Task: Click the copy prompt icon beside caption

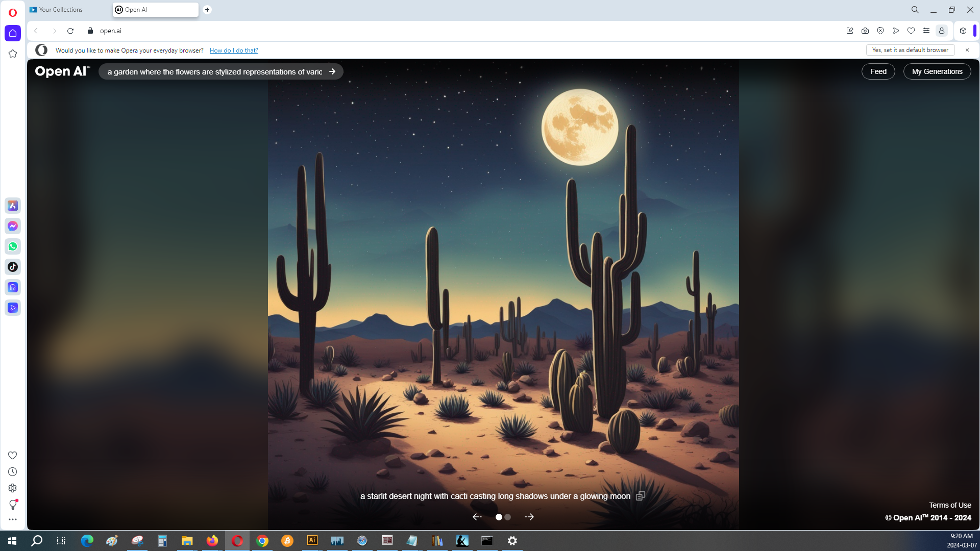Action: (x=641, y=496)
